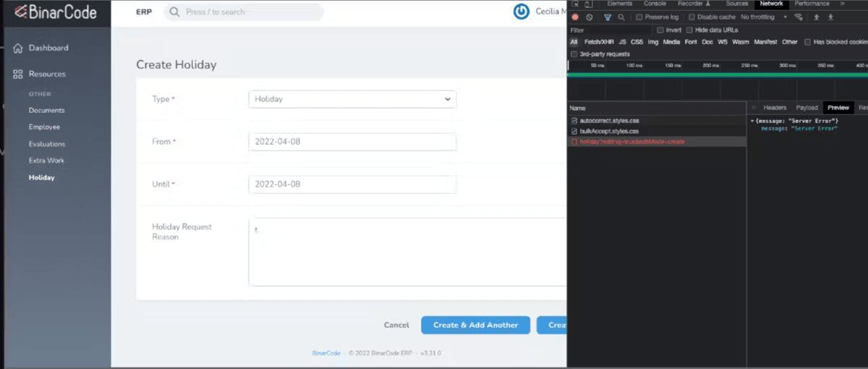
Task: Select the Preview tab of request
Action: [x=838, y=108]
